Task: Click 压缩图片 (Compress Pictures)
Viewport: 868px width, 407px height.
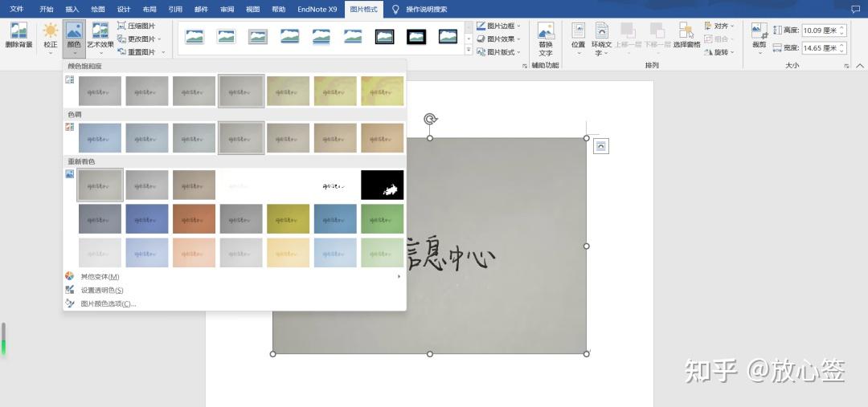Action: tap(136, 26)
